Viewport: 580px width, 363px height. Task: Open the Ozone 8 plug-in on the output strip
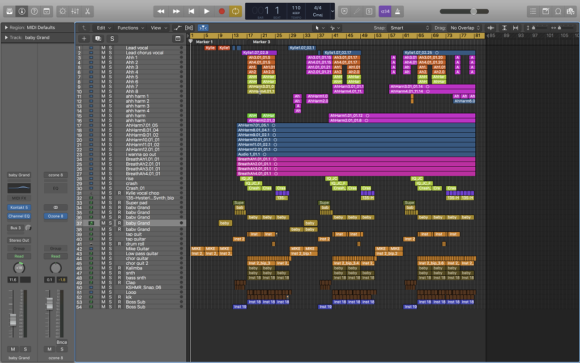[x=55, y=216]
